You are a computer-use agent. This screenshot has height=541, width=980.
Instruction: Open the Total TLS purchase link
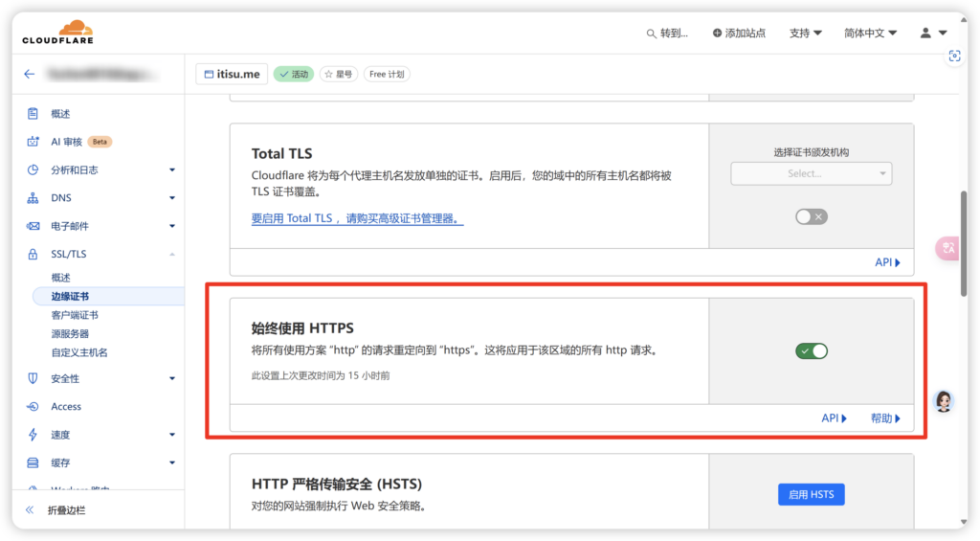[358, 218]
